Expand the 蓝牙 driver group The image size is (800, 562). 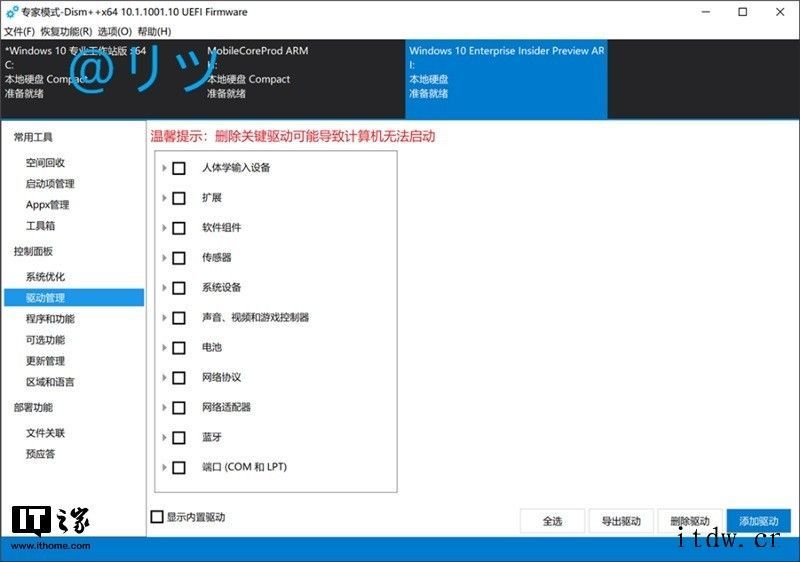click(164, 438)
